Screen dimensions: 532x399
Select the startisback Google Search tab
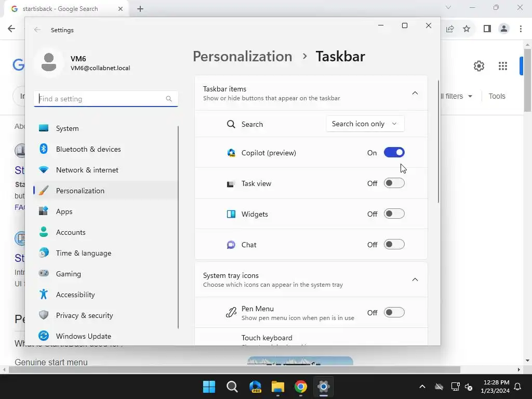[x=66, y=9]
